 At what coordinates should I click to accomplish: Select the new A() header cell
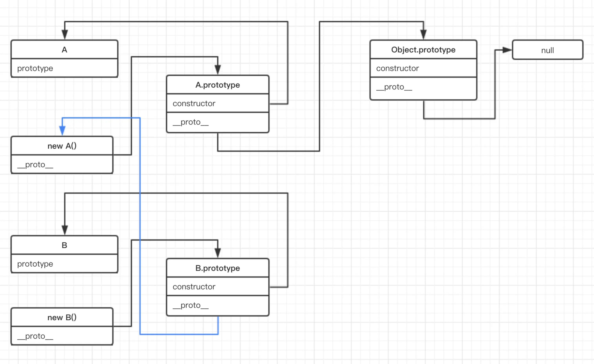tap(62, 146)
